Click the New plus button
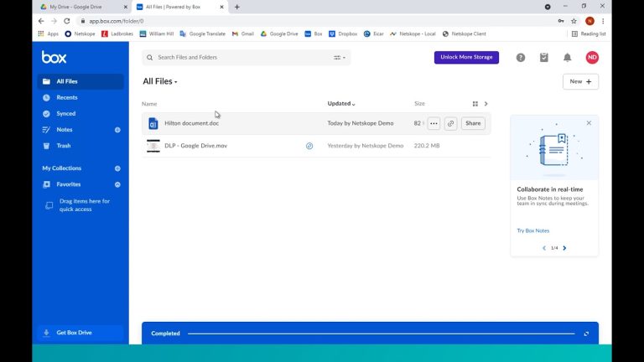This screenshot has height=362, width=644. (x=580, y=81)
